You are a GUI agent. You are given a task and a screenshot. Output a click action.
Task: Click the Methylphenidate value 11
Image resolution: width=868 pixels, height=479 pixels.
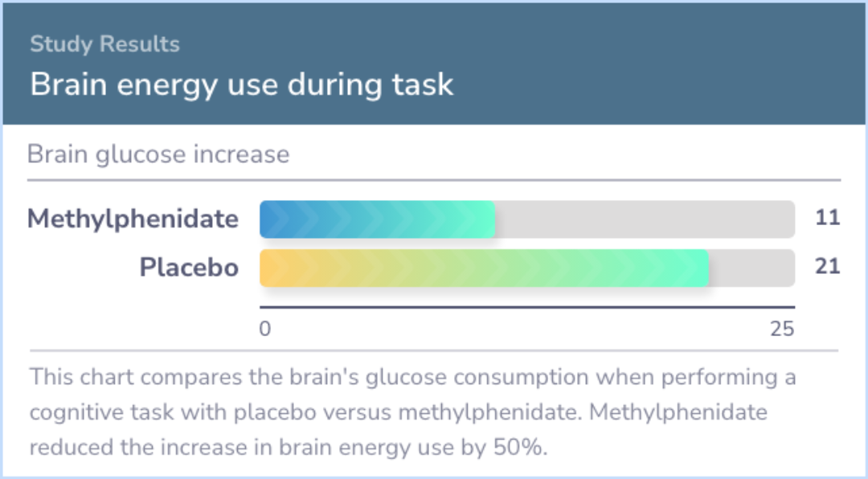click(828, 218)
